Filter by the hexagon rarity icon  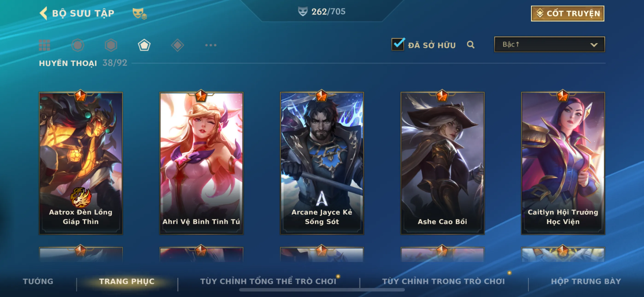click(x=111, y=45)
